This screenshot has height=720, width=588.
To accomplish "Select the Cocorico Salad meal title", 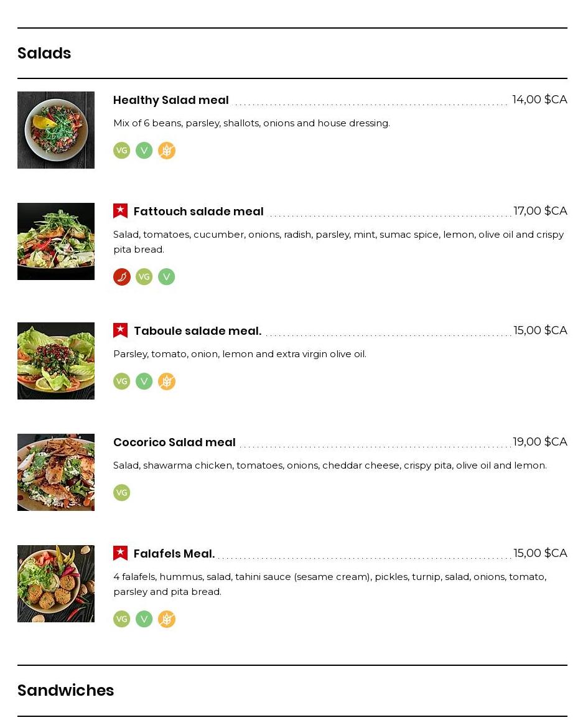I will point(174,442).
